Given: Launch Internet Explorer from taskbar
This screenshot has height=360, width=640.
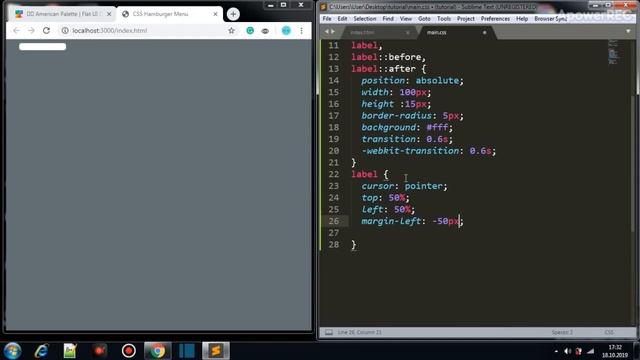Looking at the screenshot, I should click(41, 351).
